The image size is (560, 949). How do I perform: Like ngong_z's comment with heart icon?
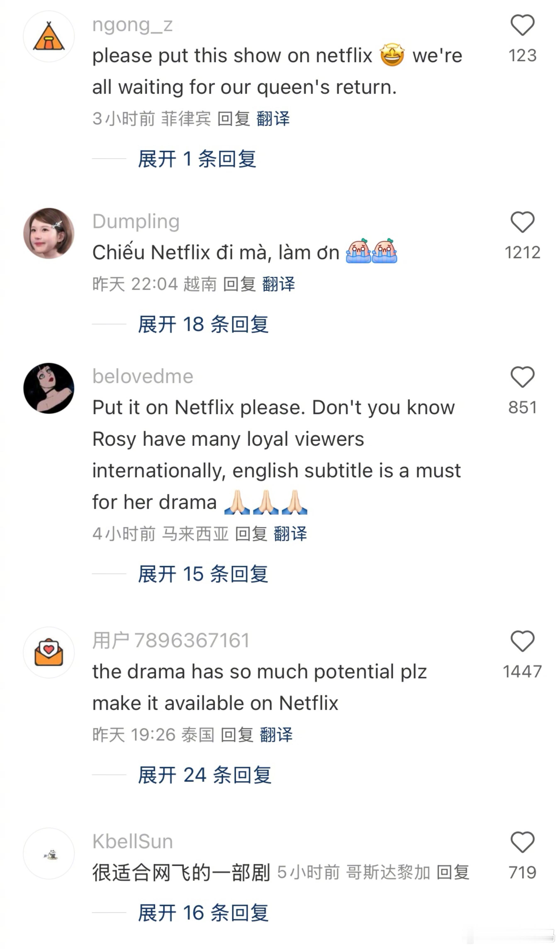(x=522, y=25)
